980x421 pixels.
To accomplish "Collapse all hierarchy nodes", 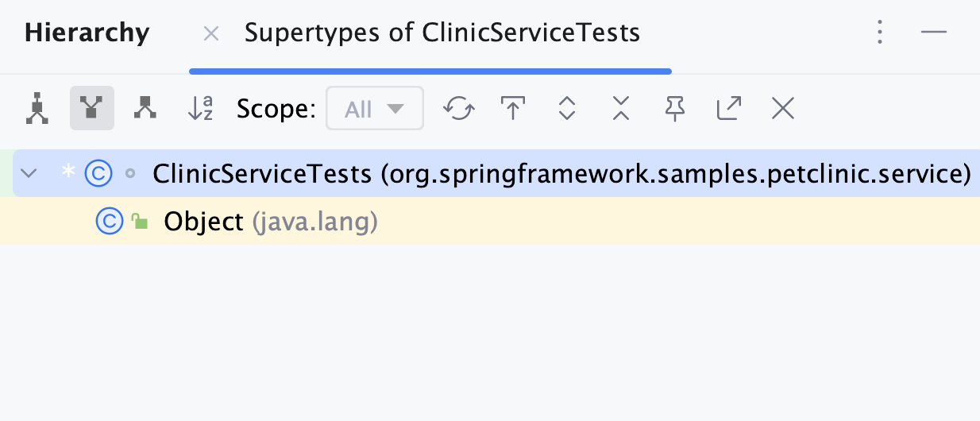I will [x=621, y=108].
